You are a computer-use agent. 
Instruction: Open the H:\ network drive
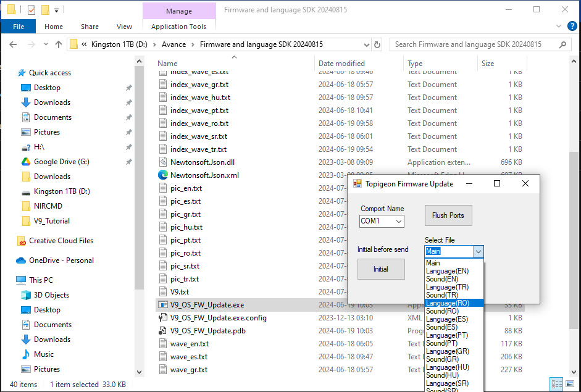pos(39,147)
